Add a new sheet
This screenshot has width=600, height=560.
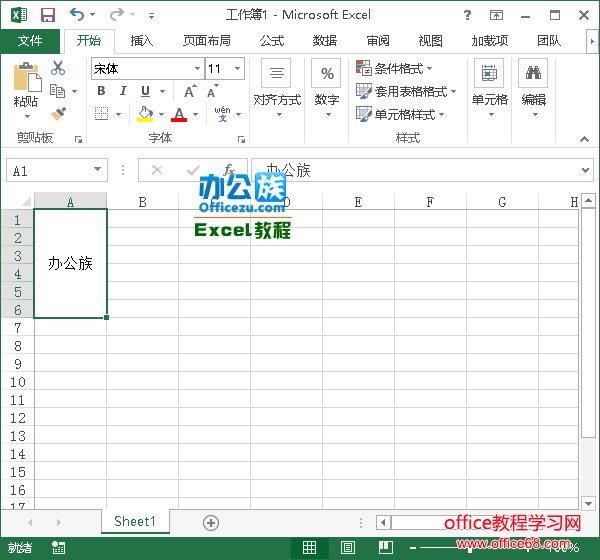[x=211, y=522]
